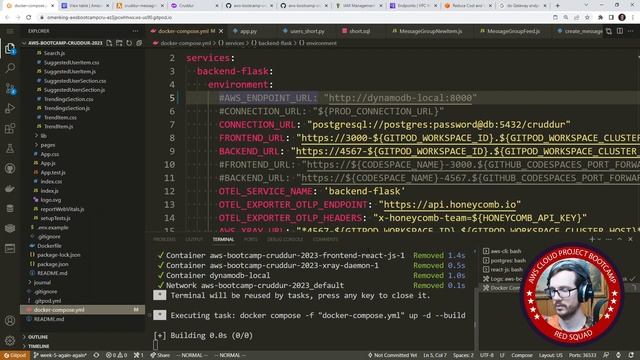
Task: Click line 7 CONNECTION_URL in the editor
Action: tap(257, 124)
